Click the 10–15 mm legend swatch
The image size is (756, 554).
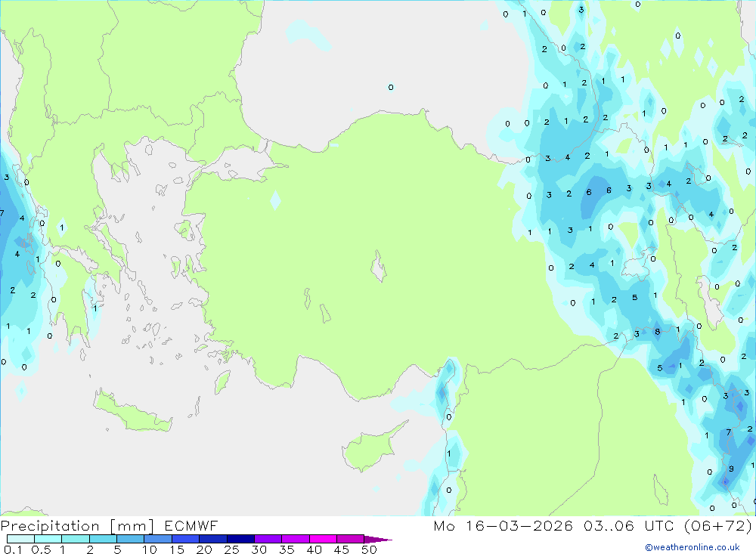(158, 539)
